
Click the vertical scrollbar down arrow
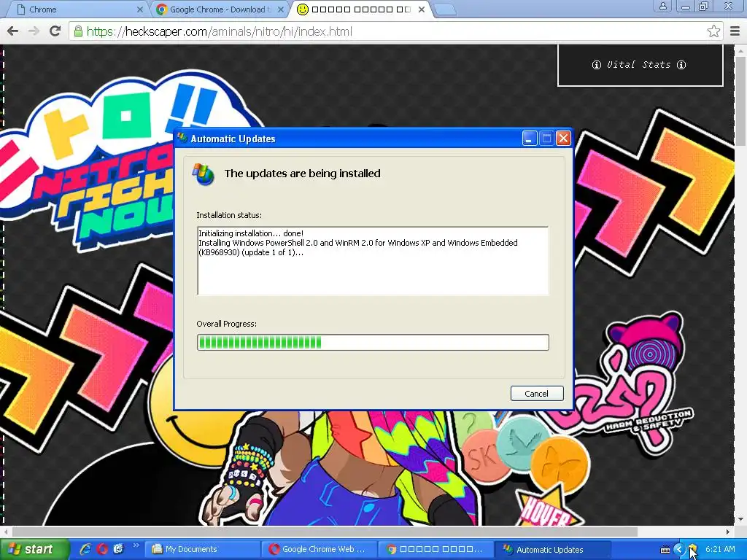[740, 519]
